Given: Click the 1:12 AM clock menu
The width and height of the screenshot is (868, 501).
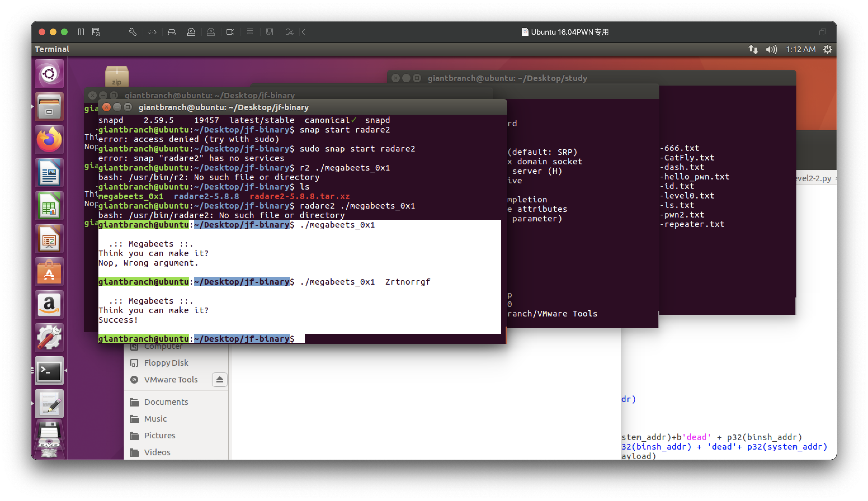Looking at the screenshot, I should (x=801, y=49).
